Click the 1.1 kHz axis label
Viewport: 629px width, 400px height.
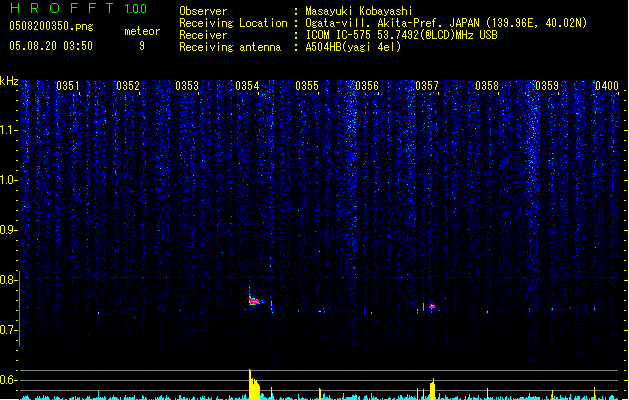[9, 130]
